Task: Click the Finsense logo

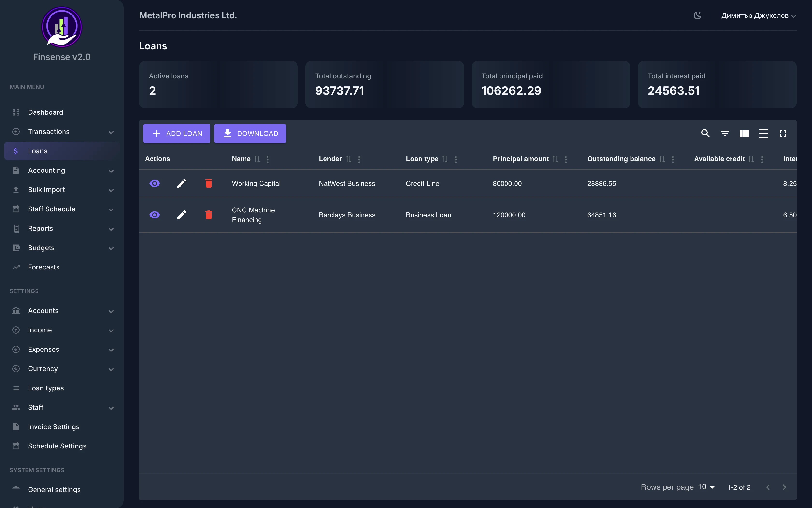Action: (x=62, y=27)
